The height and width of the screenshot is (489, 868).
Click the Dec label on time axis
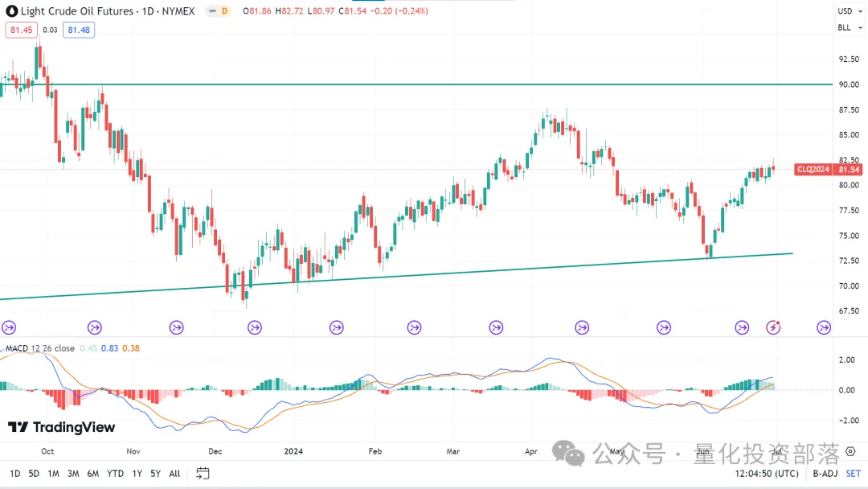pyautogui.click(x=215, y=451)
